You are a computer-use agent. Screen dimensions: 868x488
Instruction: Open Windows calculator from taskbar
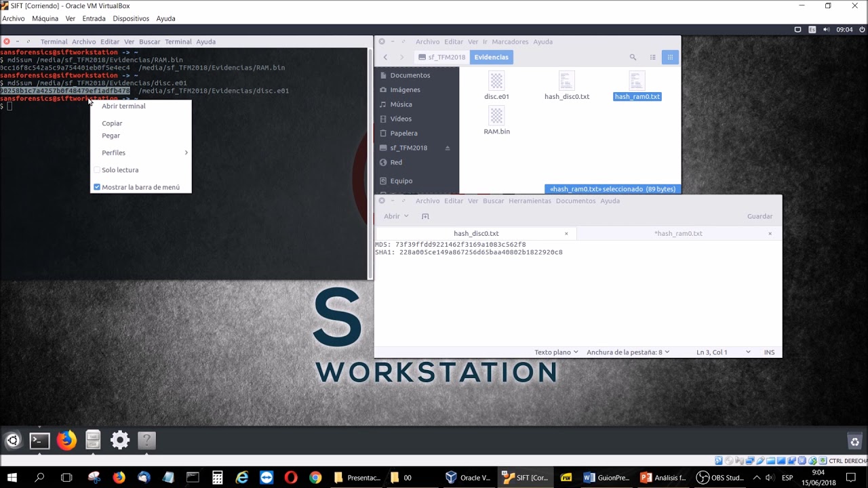pos(218,478)
